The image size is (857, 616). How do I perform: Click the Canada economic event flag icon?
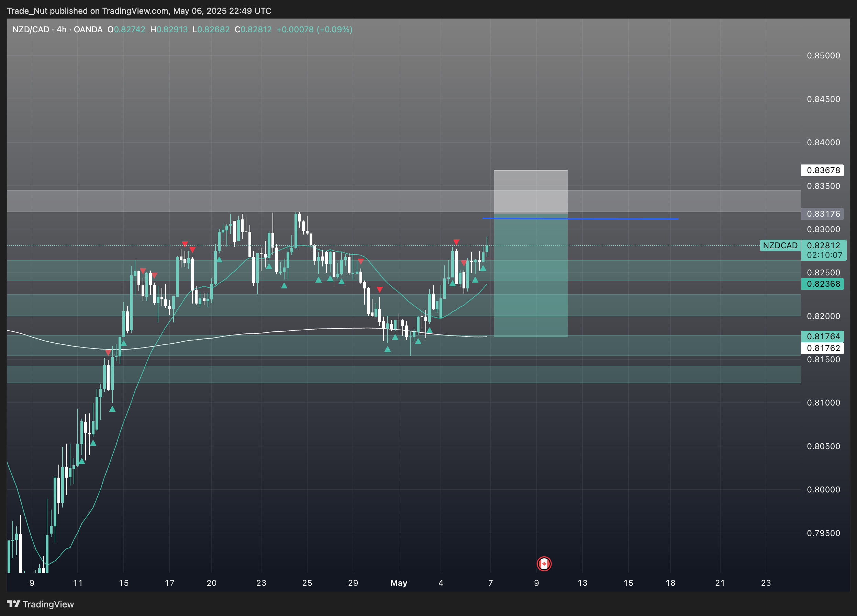544,564
